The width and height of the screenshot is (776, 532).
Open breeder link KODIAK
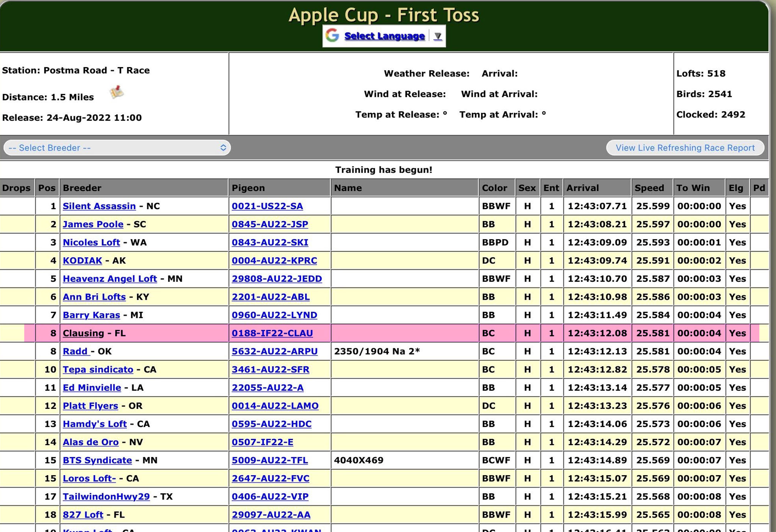pyautogui.click(x=82, y=261)
